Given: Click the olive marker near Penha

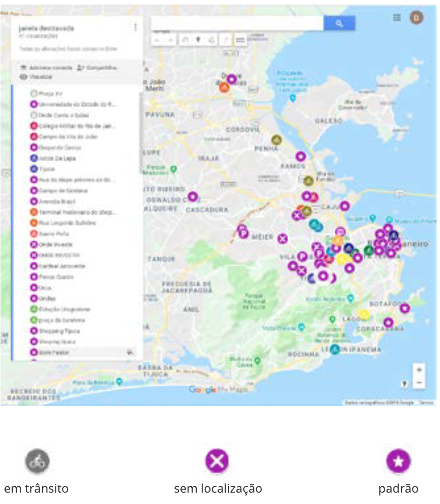Looking at the screenshot, I should tap(277, 140).
